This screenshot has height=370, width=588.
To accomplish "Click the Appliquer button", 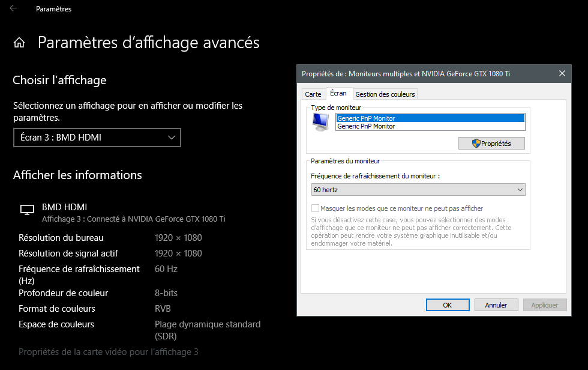I will coord(545,305).
